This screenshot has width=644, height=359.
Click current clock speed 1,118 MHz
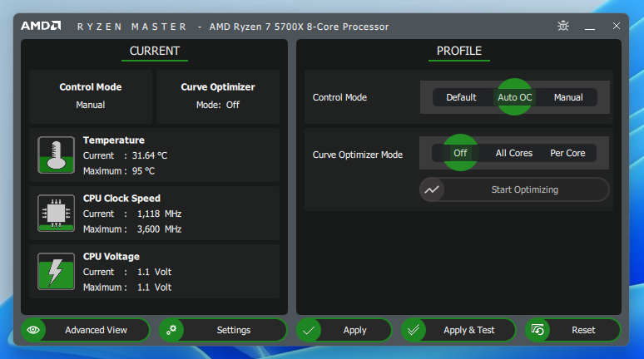pyautogui.click(x=160, y=214)
